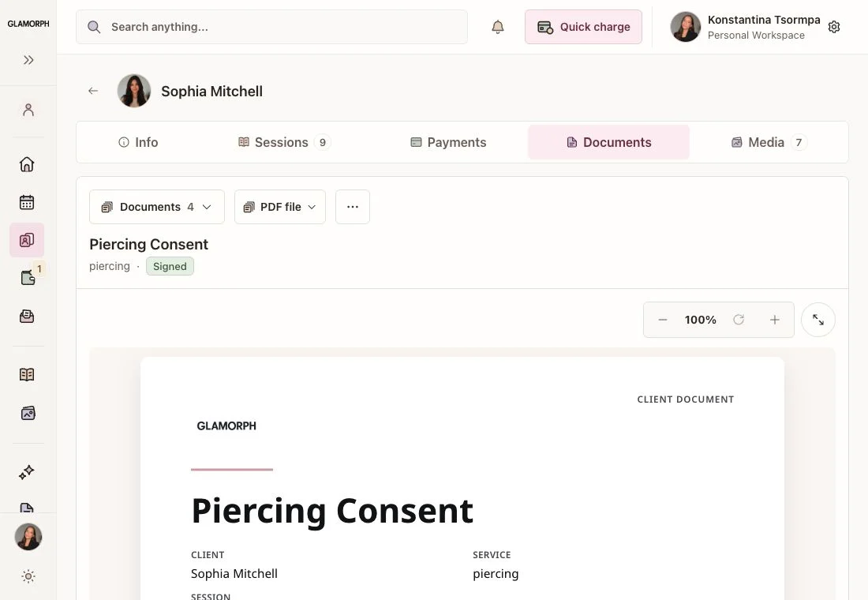
Task: Click the Sophia Mitchell page heading
Action: click(212, 92)
